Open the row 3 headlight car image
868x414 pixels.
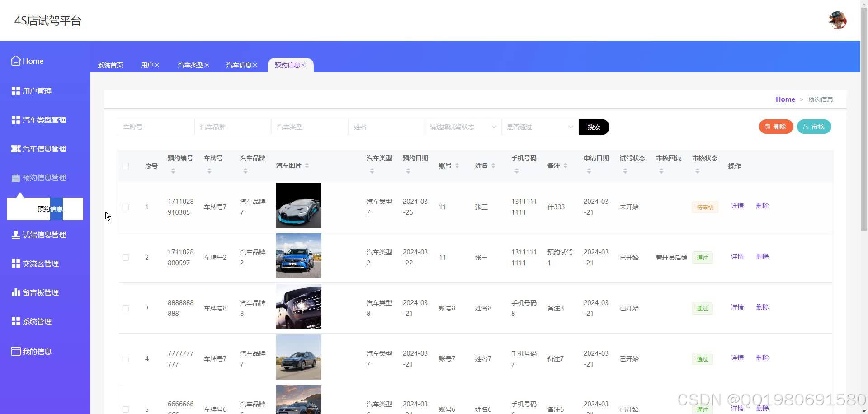[x=299, y=306]
